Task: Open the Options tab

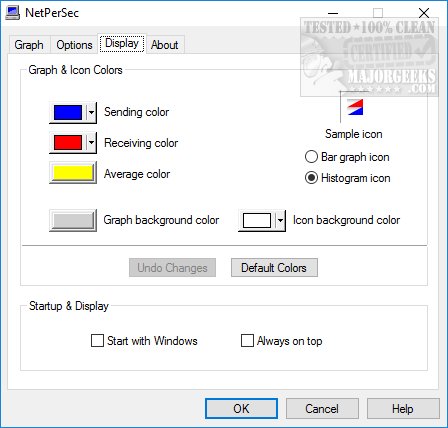Action: (x=74, y=45)
